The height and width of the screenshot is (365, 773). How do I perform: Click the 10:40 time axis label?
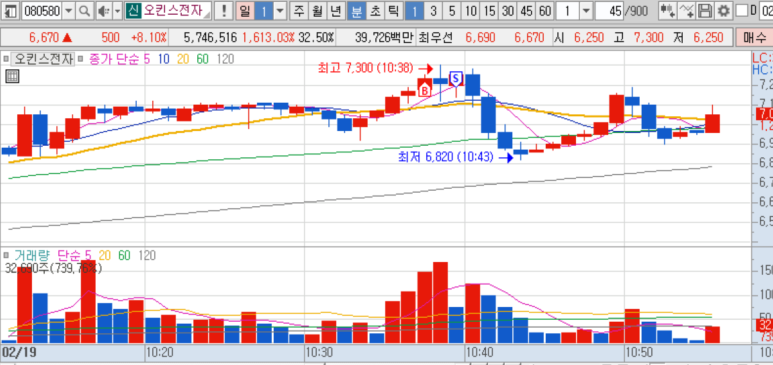481,353
